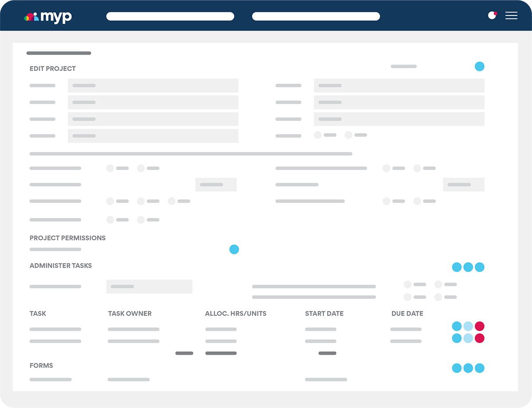Click the Edit Project heading
Image resolution: width=532 pixels, height=408 pixels.
(53, 69)
